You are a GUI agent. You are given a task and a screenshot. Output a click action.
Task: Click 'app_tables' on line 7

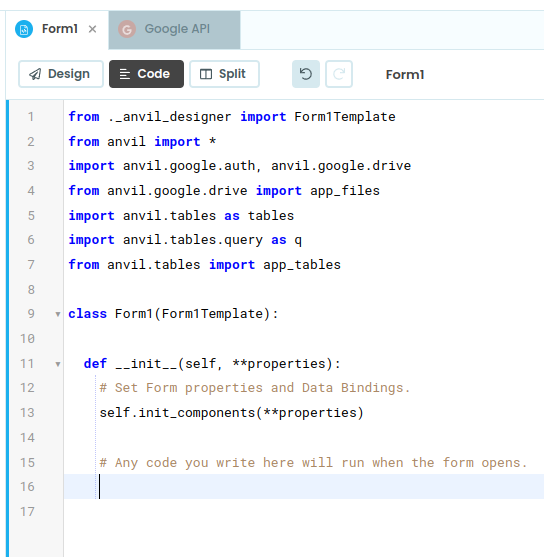pos(302,265)
